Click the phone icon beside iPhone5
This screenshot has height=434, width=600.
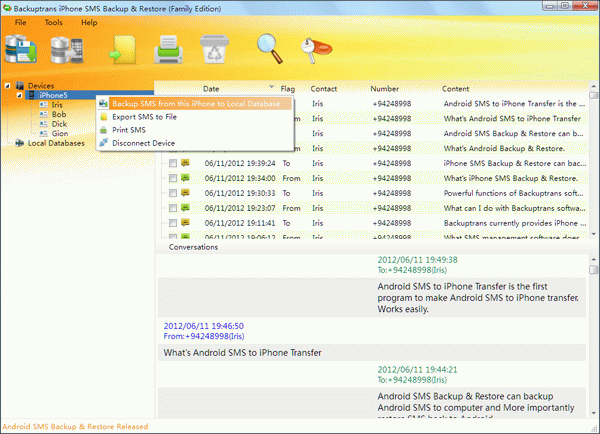click(x=32, y=95)
